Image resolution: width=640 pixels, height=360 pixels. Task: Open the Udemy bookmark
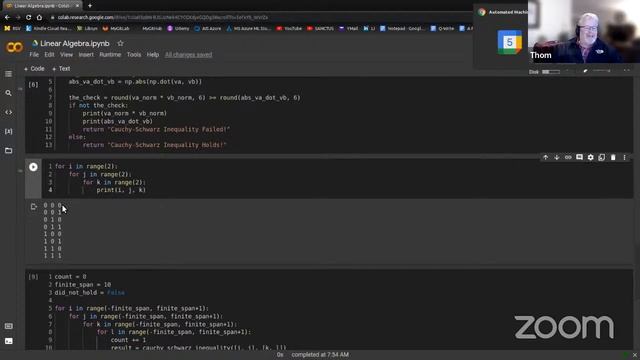(178, 29)
